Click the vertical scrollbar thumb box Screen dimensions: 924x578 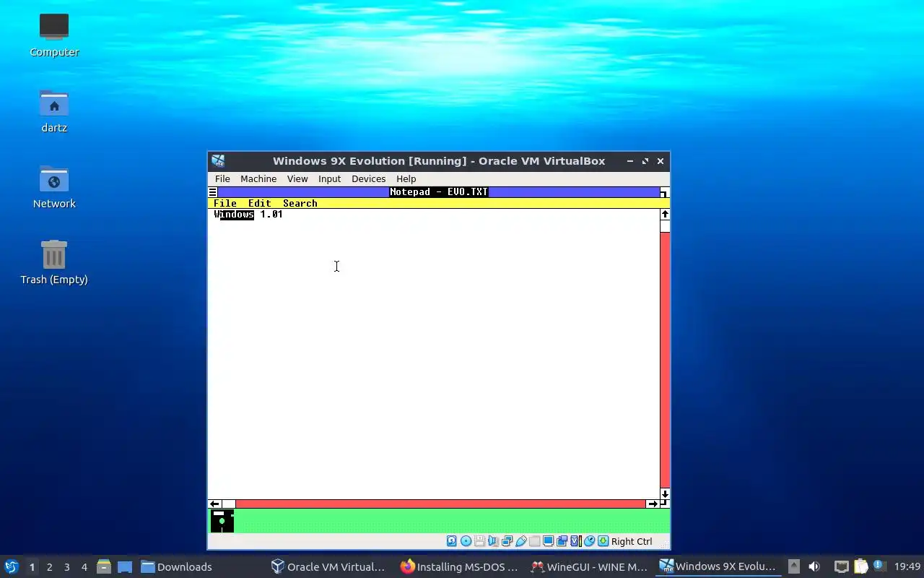665,226
